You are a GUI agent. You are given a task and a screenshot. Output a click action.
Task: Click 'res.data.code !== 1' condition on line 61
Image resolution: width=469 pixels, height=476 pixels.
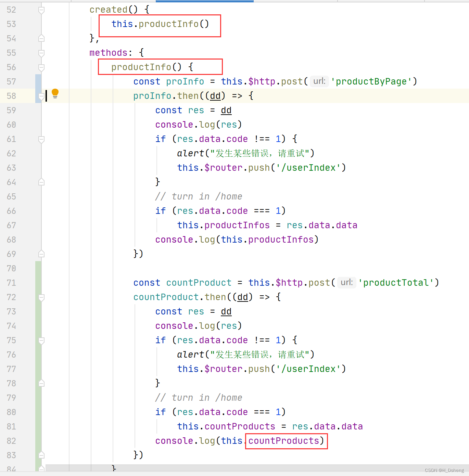click(x=229, y=139)
